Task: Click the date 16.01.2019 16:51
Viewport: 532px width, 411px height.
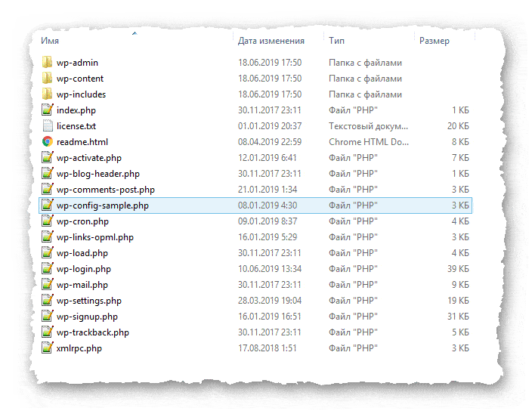Action: [270, 317]
